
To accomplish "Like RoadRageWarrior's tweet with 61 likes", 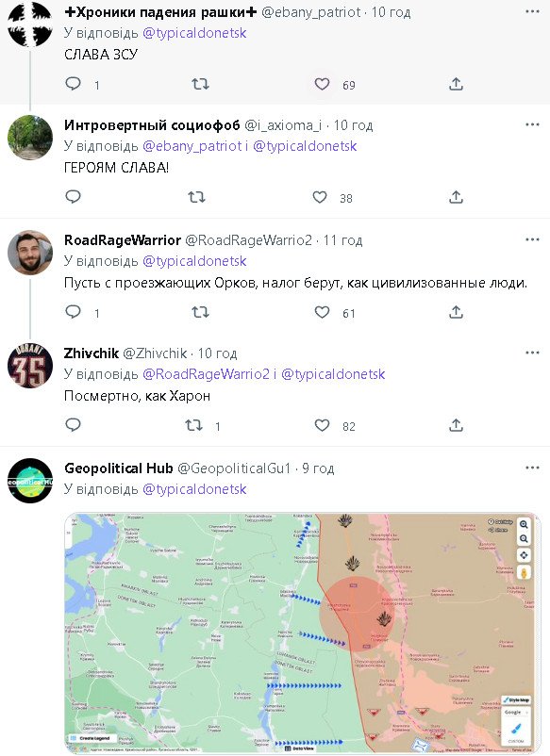I will coord(322,312).
